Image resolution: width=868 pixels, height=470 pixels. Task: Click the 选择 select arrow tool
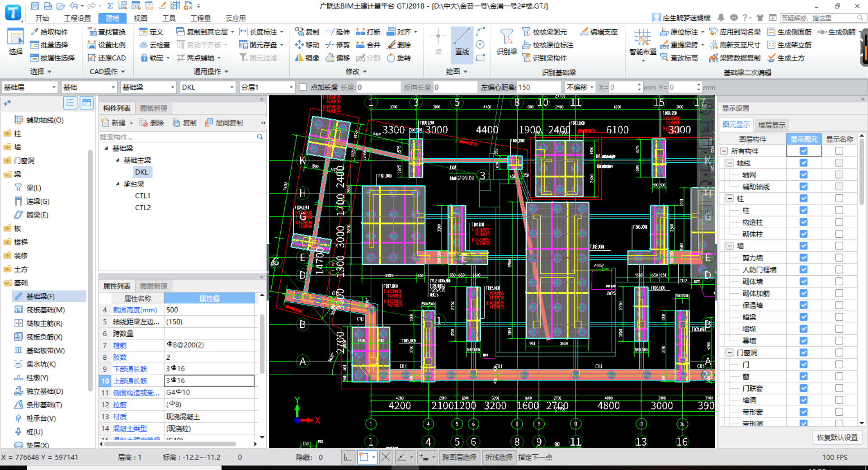tap(15, 42)
